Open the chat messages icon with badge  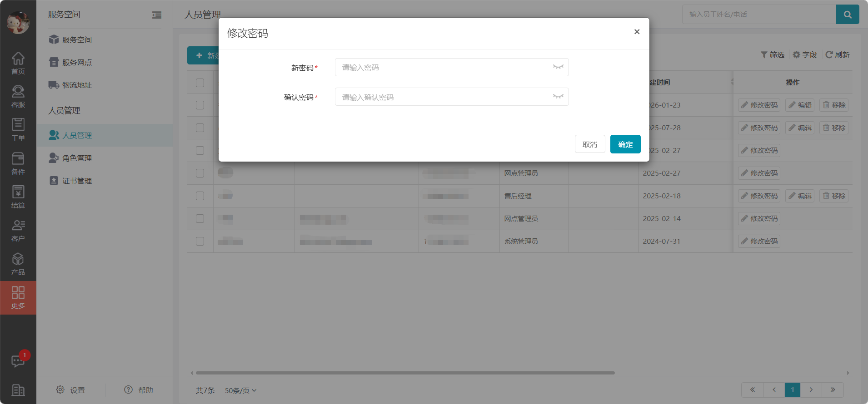point(18,361)
